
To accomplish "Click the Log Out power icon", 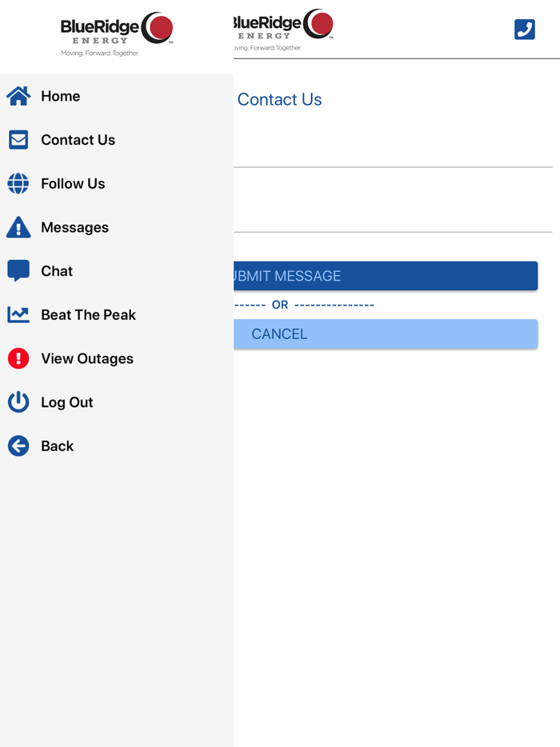I will pyautogui.click(x=18, y=401).
